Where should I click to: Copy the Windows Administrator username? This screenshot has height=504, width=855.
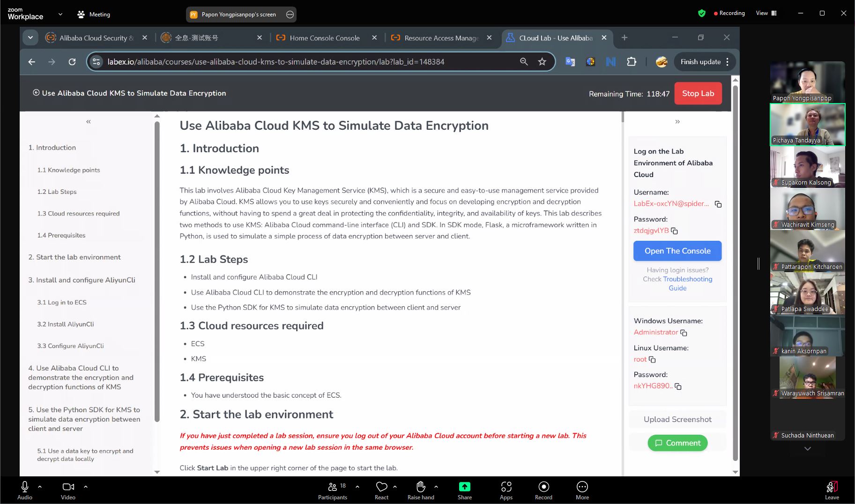coord(684,333)
